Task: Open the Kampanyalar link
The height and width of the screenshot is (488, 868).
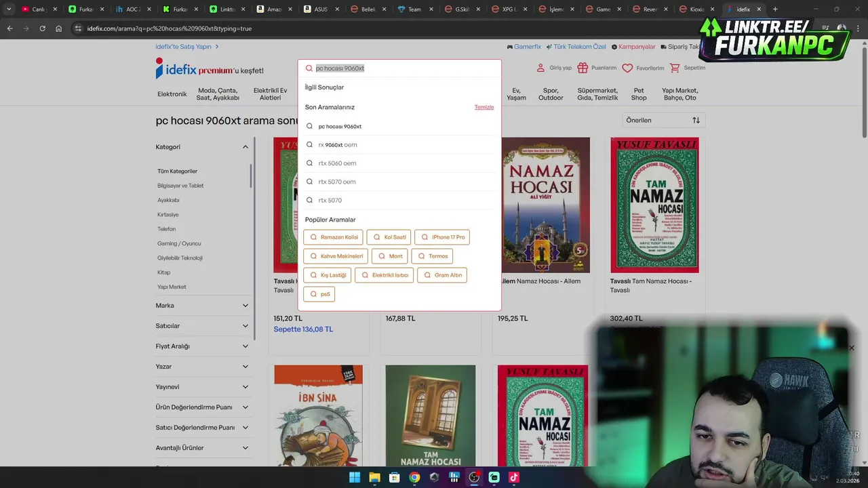Action: click(633, 47)
